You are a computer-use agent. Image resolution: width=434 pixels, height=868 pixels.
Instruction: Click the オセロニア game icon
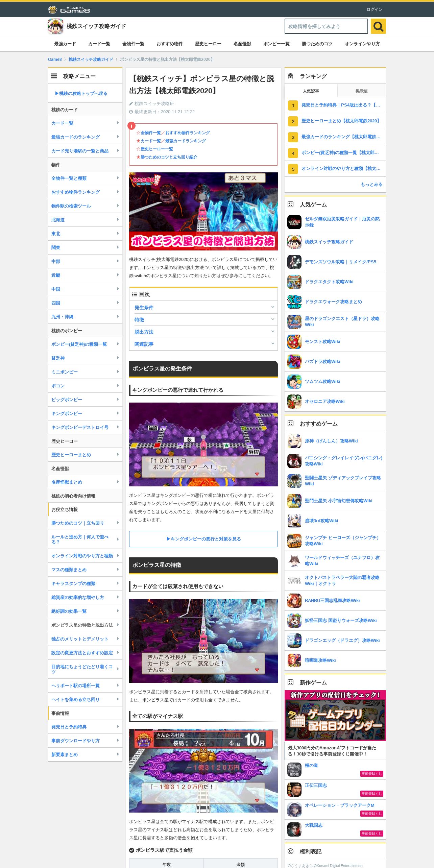294,402
